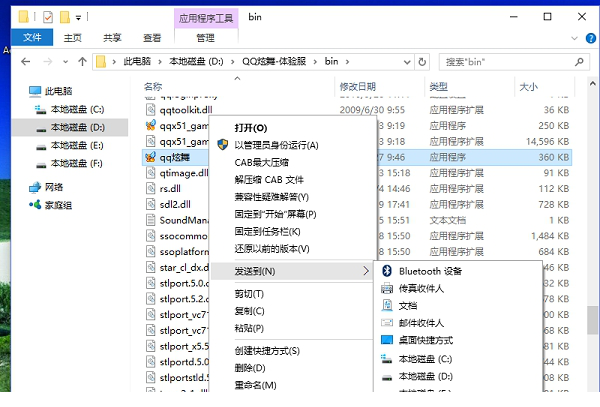Sort by 大小 column header
The height and width of the screenshot is (407, 600).
(x=528, y=87)
